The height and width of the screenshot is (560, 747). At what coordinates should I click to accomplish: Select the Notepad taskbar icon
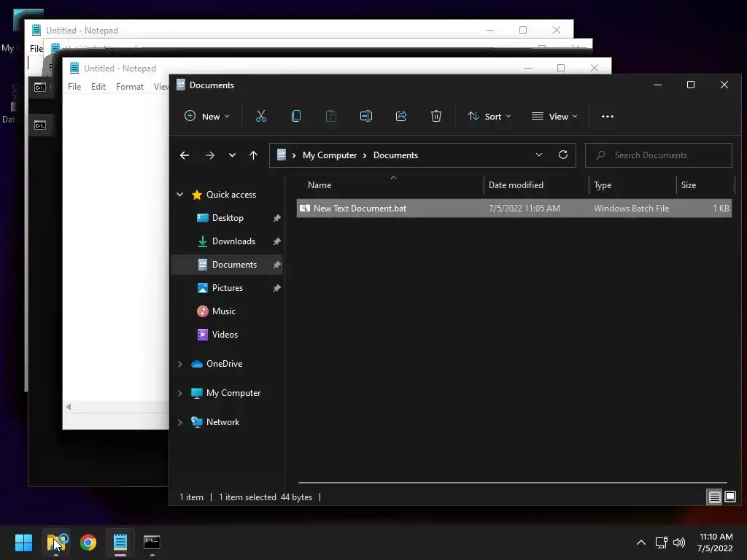[x=120, y=542]
